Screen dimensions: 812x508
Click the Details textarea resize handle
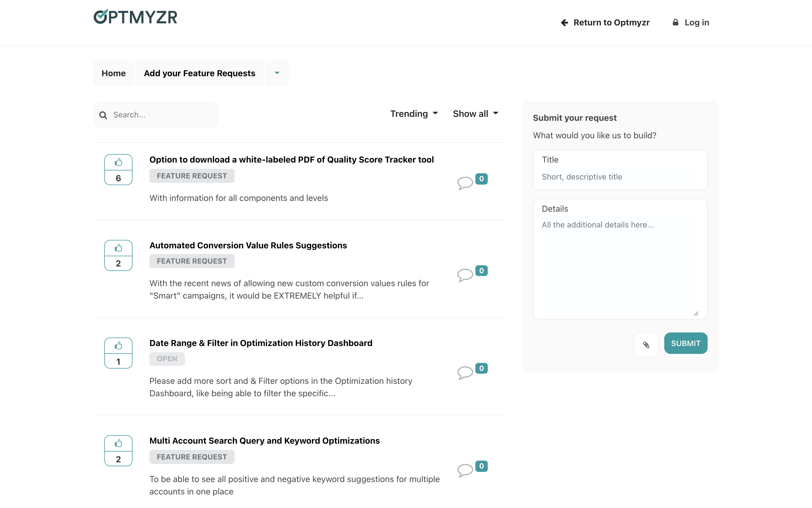tap(696, 314)
